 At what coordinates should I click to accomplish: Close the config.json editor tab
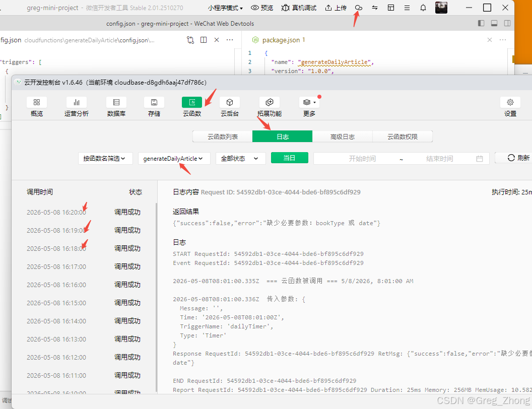(217, 40)
